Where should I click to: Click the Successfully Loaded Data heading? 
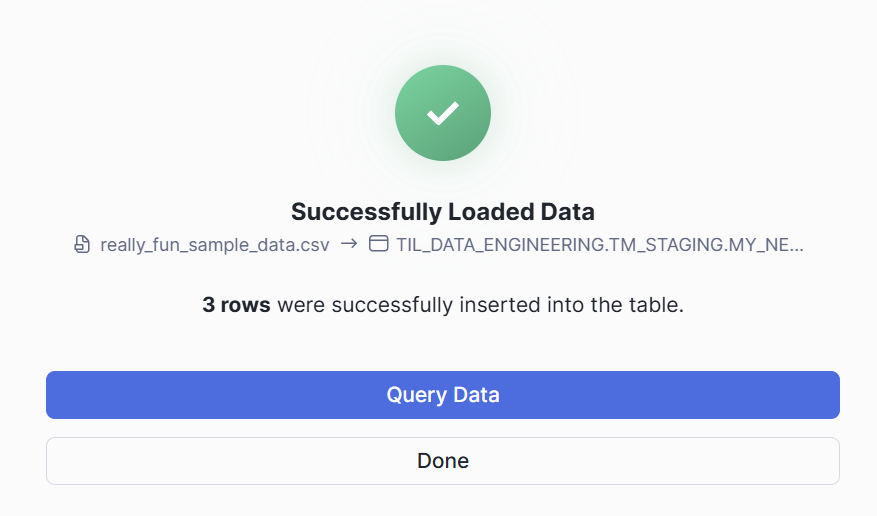(x=443, y=212)
